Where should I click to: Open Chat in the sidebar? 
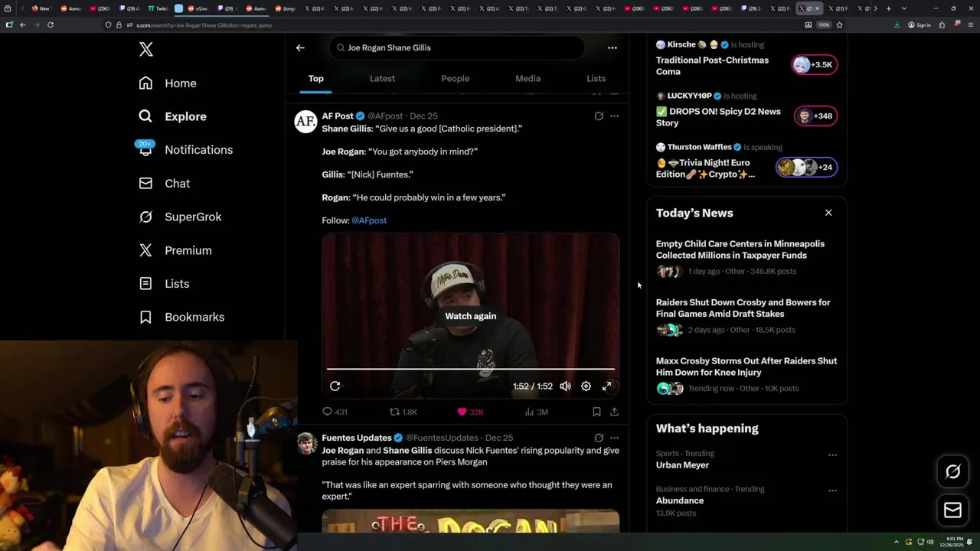[164, 184]
